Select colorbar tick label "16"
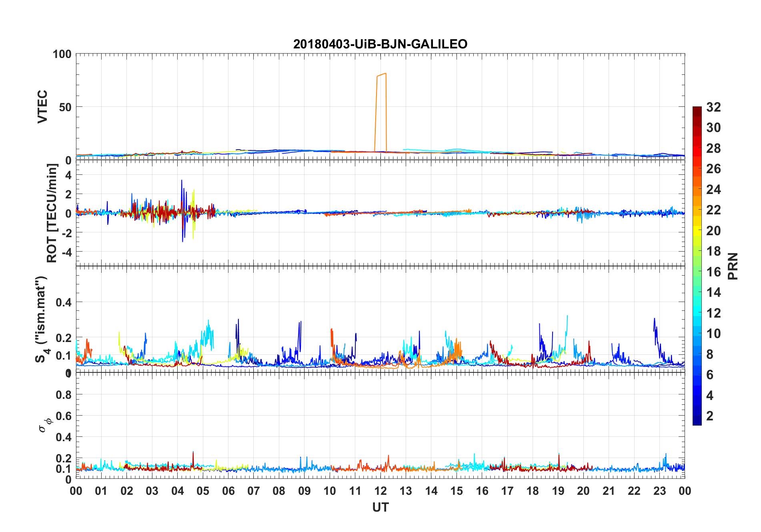761x532 pixels. [713, 272]
